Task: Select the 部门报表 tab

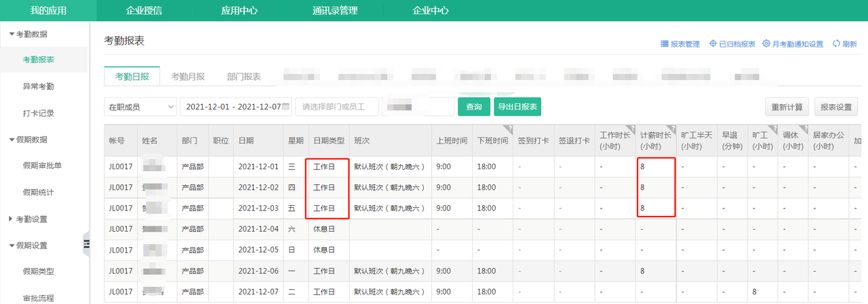Action: [x=243, y=77]
